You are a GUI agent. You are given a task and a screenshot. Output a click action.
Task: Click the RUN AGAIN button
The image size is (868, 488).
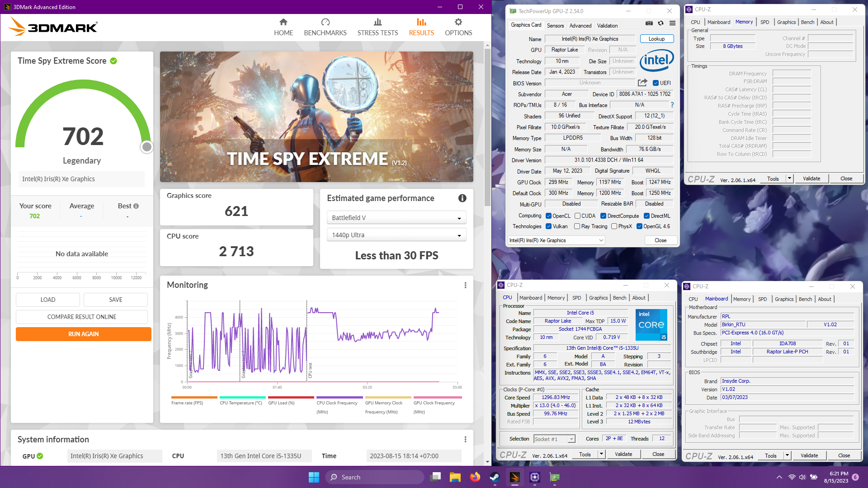pyautogui.click(x=84, y=334)
